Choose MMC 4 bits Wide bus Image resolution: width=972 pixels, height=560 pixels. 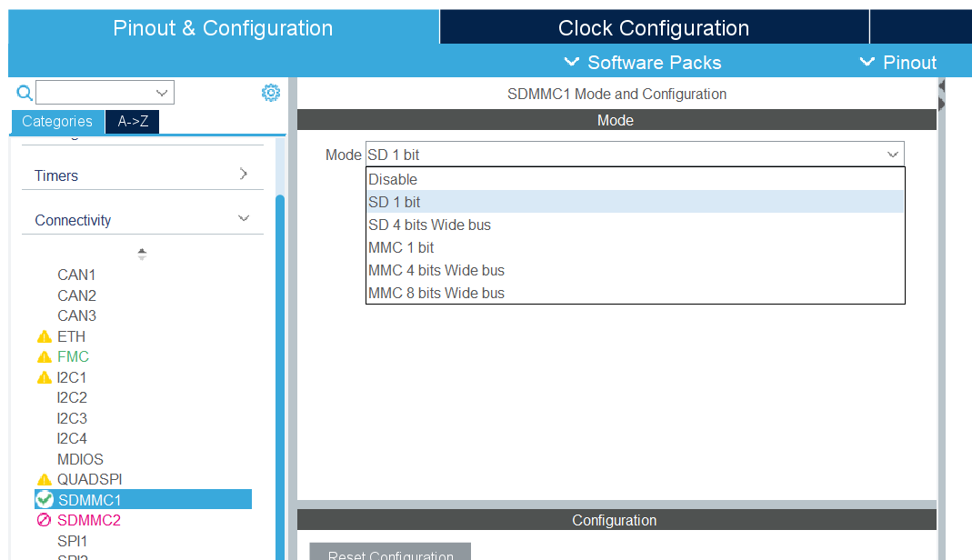pos(635,271)
